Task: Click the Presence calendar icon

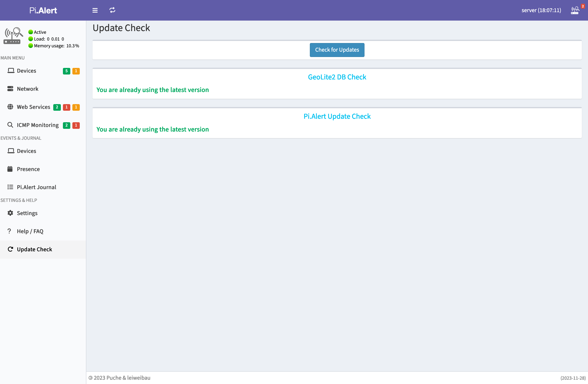Action: (x=10, y=169)
